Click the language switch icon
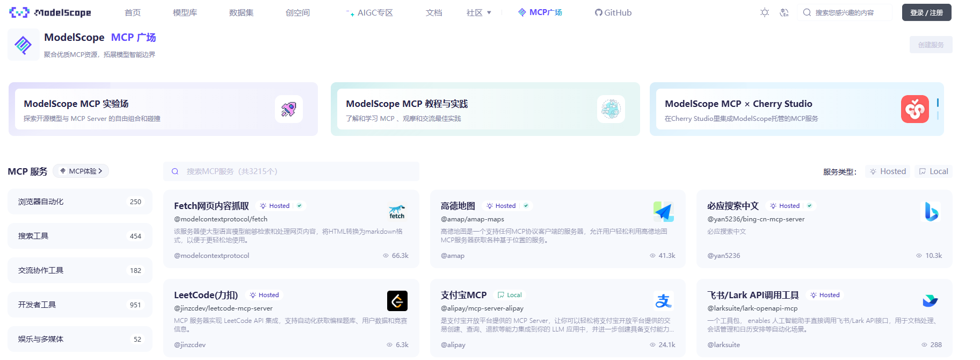980x360 pixels. 784,12
